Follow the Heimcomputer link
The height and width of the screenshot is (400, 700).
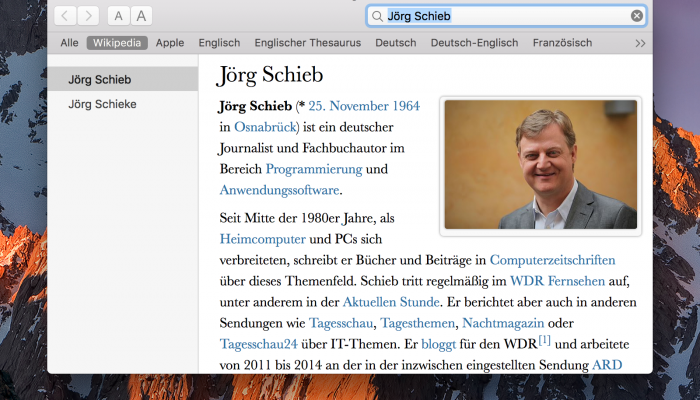[x=262, y=239]
